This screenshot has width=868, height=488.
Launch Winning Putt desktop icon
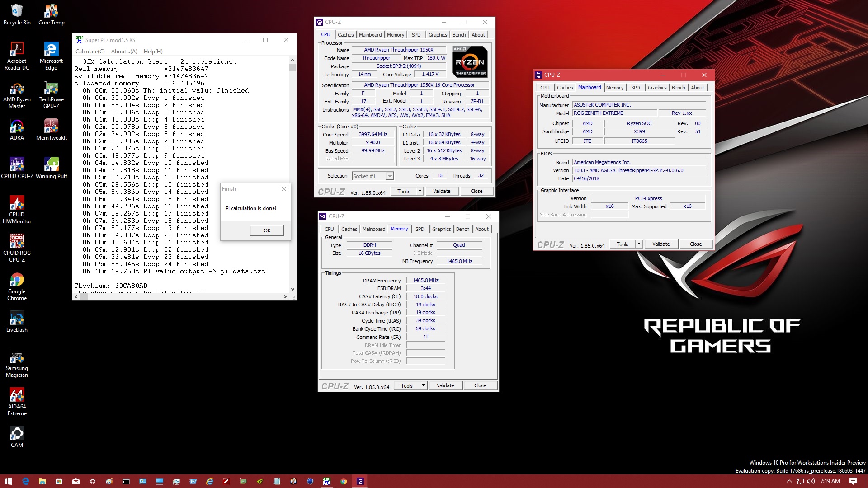[51, 168]
